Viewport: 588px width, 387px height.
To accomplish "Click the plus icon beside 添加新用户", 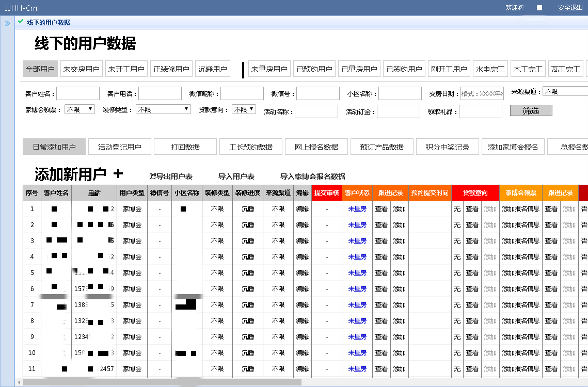I will (x=118, y=174).
